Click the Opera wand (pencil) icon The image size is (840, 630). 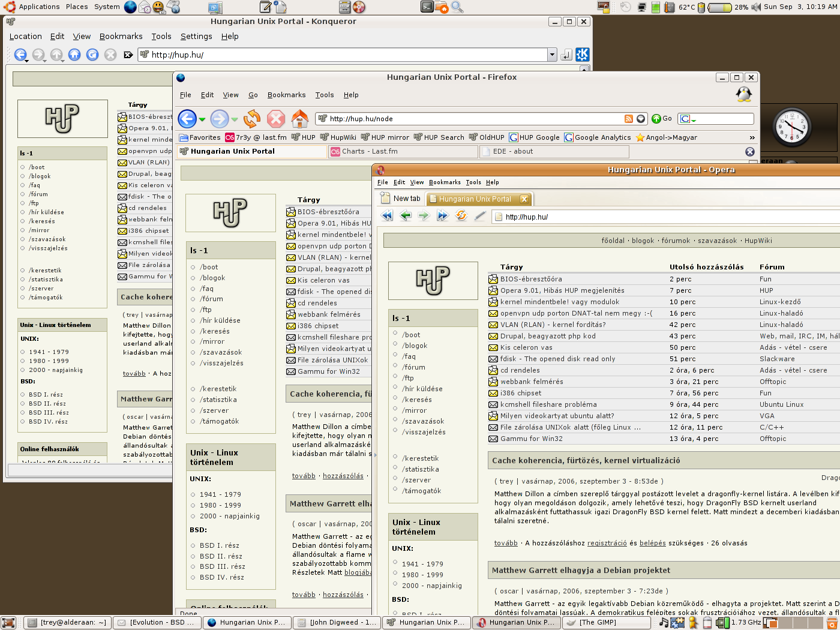(x=479, y=216)
